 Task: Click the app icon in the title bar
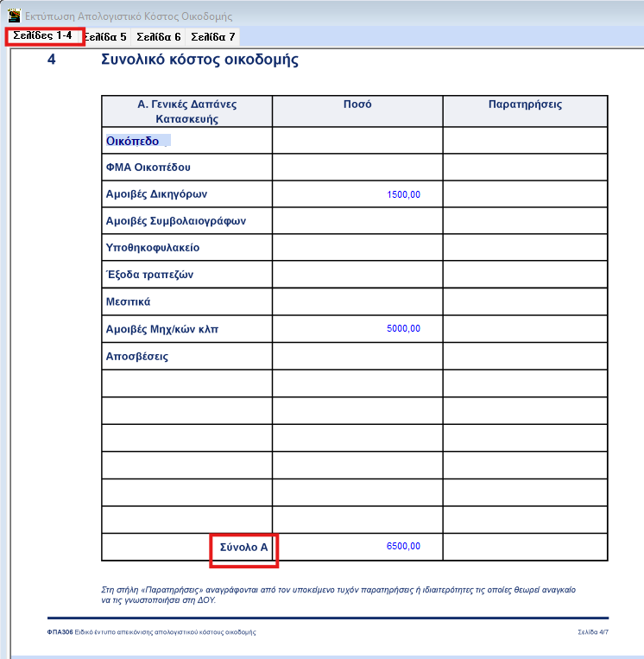click(x=14, y=16)
